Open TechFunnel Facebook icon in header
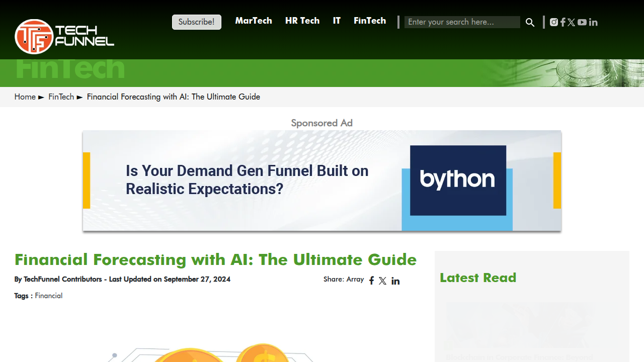Screen dimensions: 644x362 pyautogui.click(x=563, y=22)
